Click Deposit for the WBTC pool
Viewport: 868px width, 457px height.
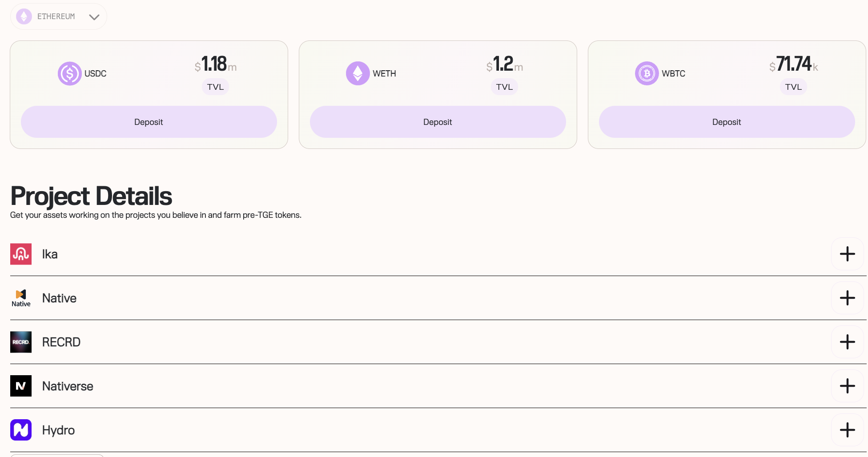(x=727, y=122)
